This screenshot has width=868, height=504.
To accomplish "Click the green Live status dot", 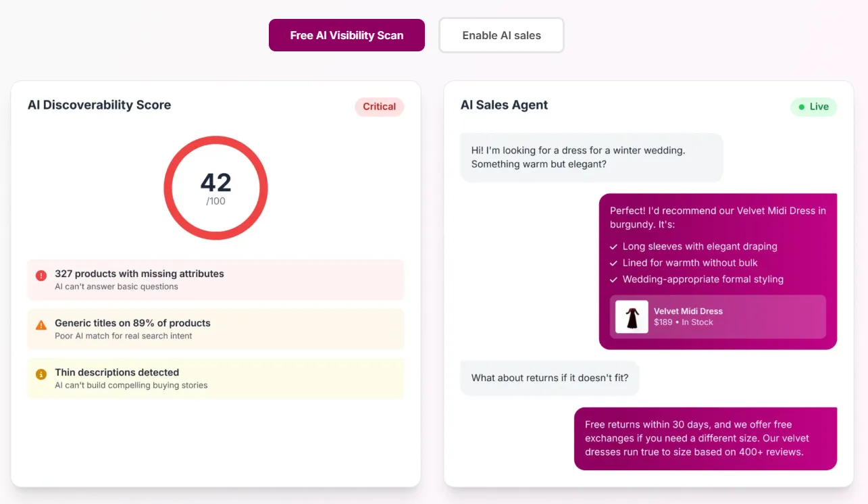I will tap(802, 107).
